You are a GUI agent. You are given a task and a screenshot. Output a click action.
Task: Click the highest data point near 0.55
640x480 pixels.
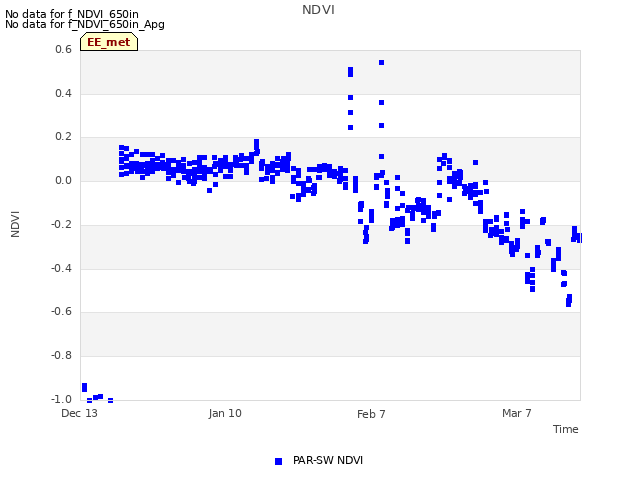[381, 62]
